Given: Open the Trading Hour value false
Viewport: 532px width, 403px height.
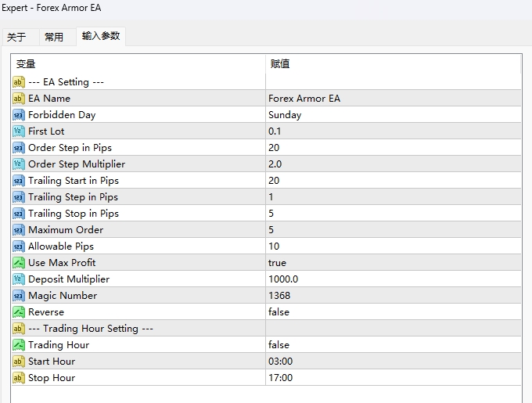Looking at the screenshot, I should click(x=394, y=345).
